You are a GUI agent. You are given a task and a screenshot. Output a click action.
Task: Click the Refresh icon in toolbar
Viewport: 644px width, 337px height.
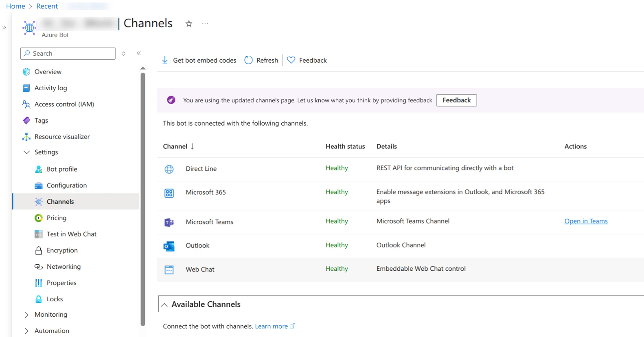point(248,60)
